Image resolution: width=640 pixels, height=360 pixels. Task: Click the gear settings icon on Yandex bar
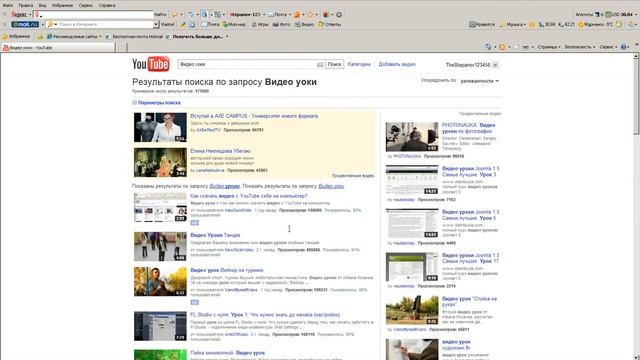(x=339, y=15)
